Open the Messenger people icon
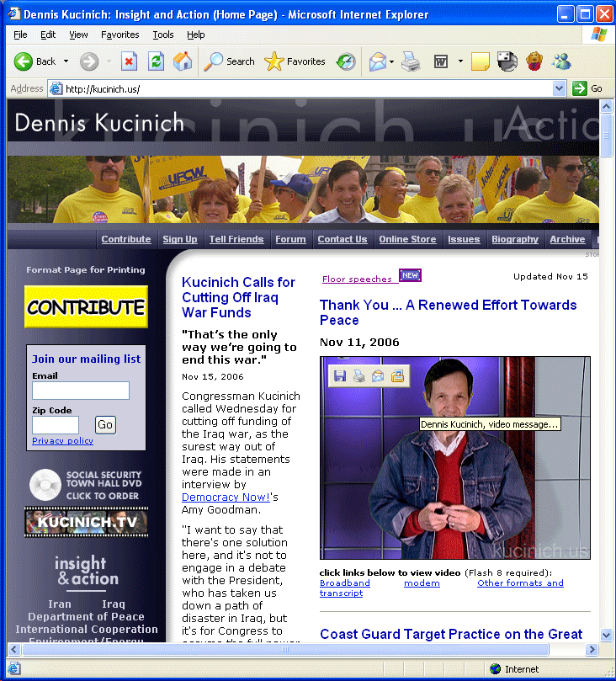This screenshot has height=681, width=616. tap(561, 61)
